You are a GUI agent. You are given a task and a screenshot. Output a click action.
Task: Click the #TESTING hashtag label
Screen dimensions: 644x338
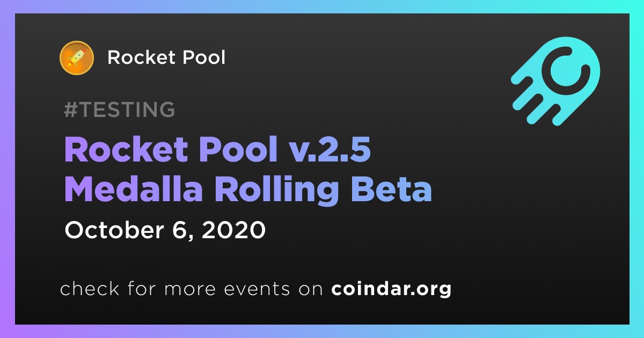pyautogui.click(x=119, y=109)
